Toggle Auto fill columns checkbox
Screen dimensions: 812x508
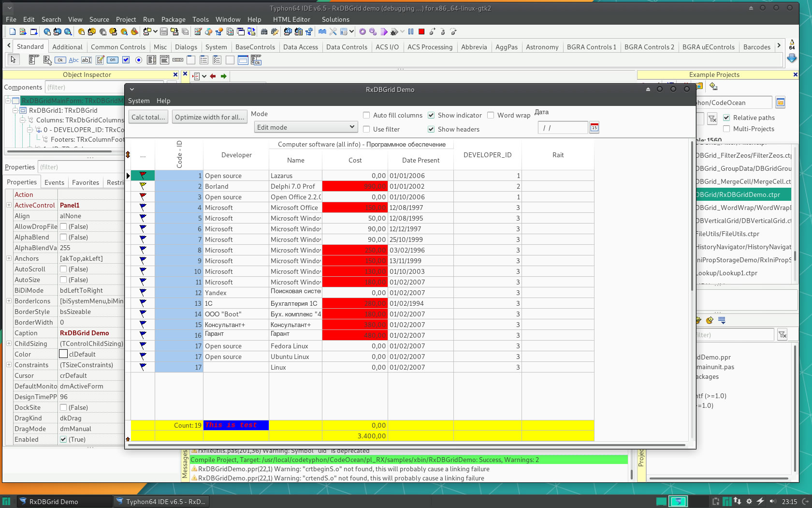pos(366,115)
